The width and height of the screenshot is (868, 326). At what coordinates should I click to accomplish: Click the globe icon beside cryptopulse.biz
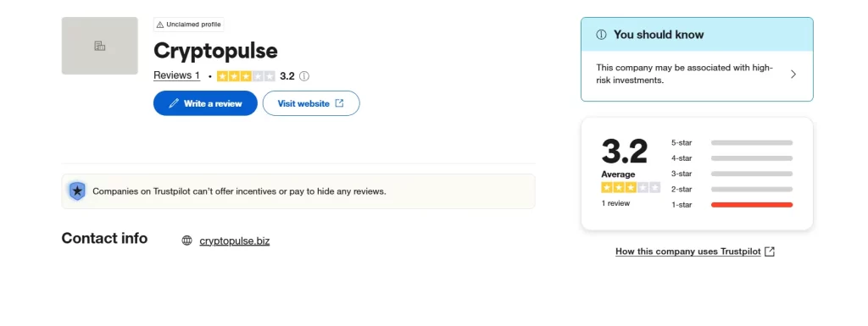187,240
